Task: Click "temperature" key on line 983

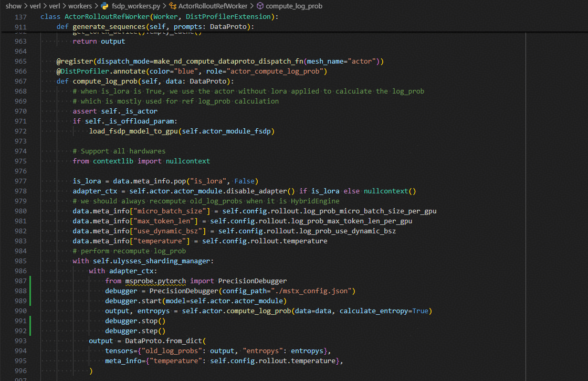Action: (160, 241)
